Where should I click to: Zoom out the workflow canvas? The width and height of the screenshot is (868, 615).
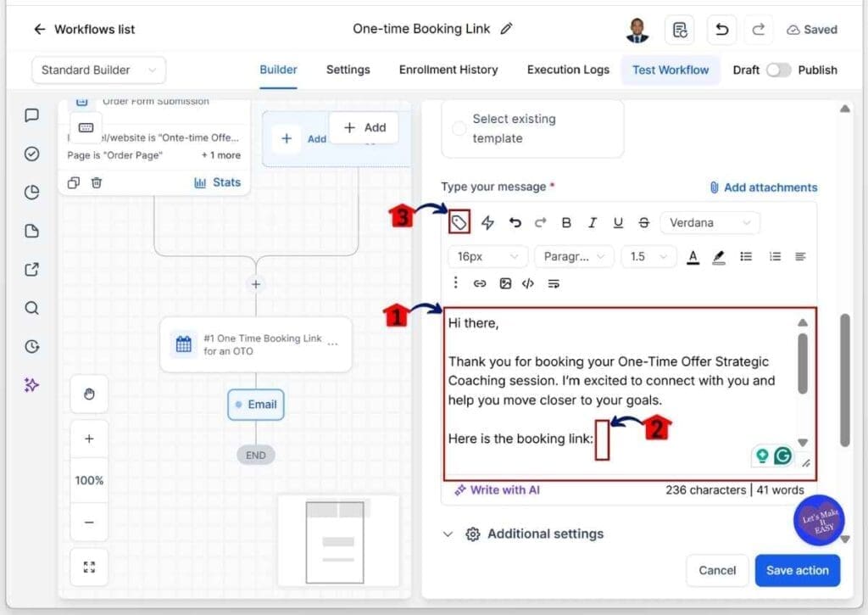(89, 522)
